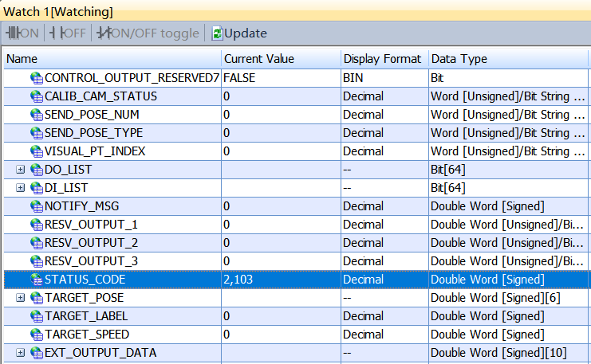Select the current value 2,103 cell
591x364 pixels.
point(279,280)
